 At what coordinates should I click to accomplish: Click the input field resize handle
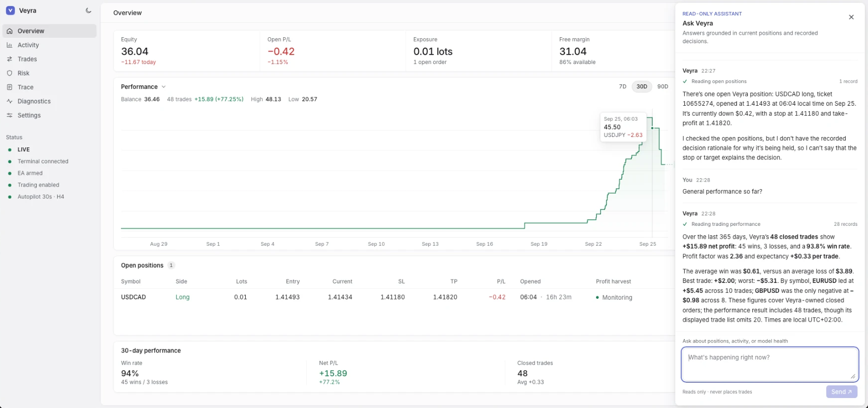pos(853,377)
